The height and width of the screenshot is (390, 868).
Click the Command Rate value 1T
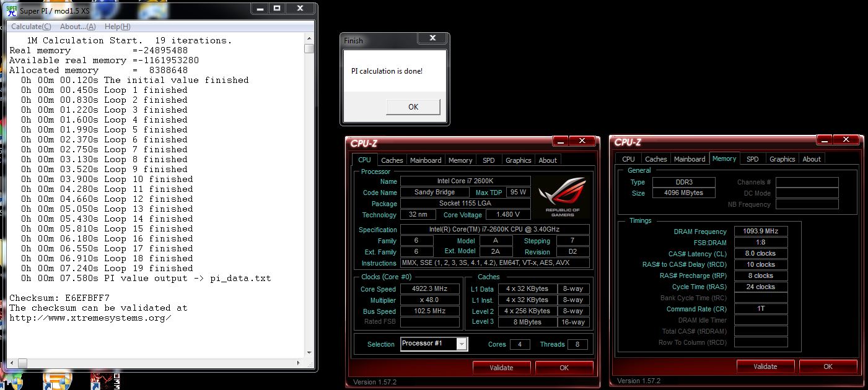coord(761,309)
